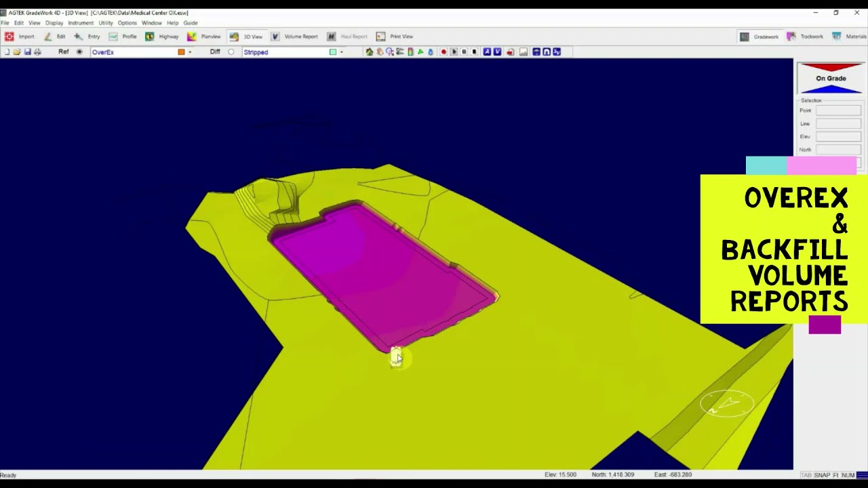Click the green play arrow icon
This screenshot has width=868, height=488.
point(420,52)
